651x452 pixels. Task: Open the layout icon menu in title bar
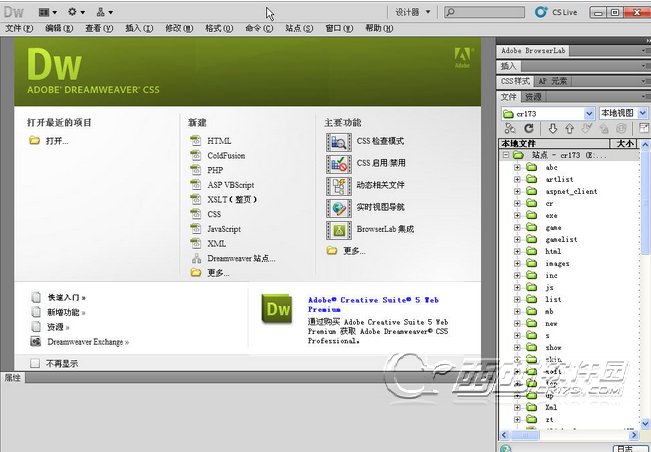coord(48,12)
